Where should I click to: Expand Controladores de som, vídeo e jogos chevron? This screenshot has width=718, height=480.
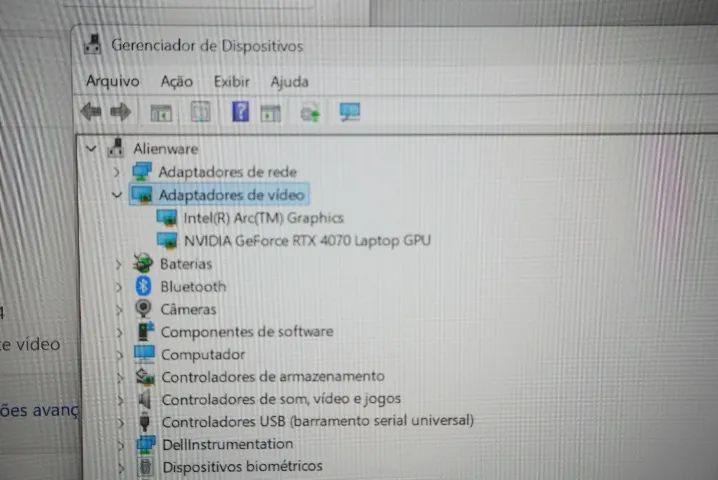pyautogui.click(x=121, y=400)
